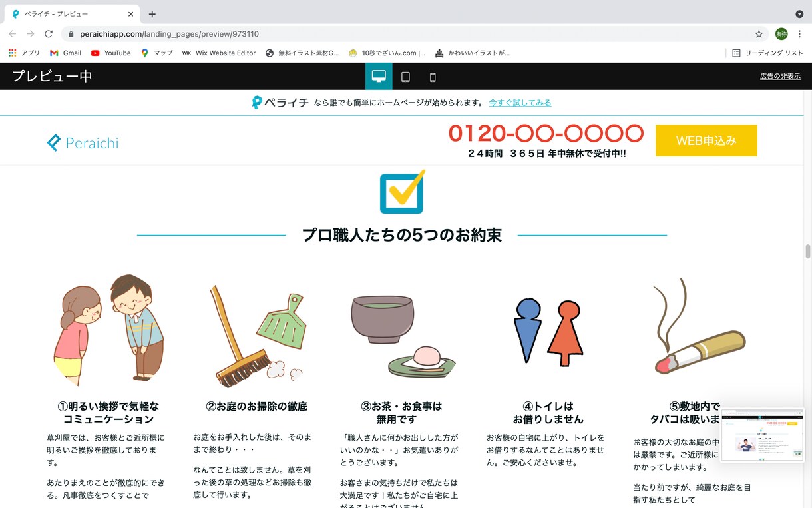Viewport: 812px width, 508px height.
Task: Open the 無料イラスト素材 bookmark
Action: (302, 53)
